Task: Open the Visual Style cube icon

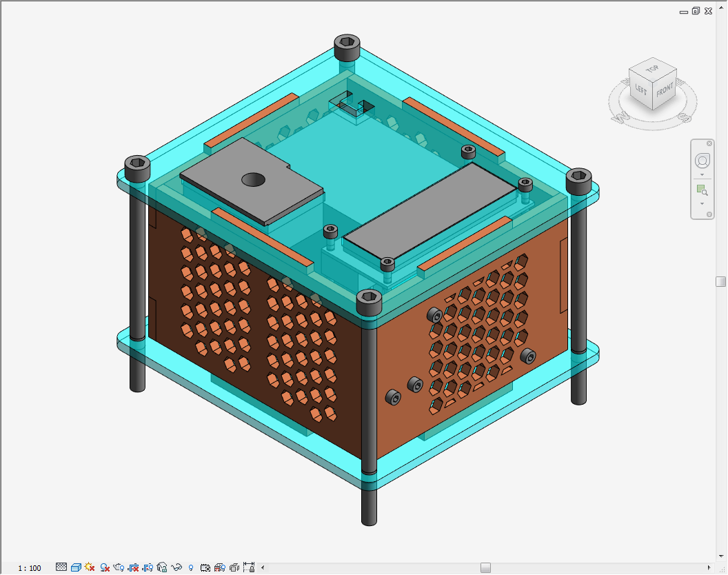Action: click(76, 567)
